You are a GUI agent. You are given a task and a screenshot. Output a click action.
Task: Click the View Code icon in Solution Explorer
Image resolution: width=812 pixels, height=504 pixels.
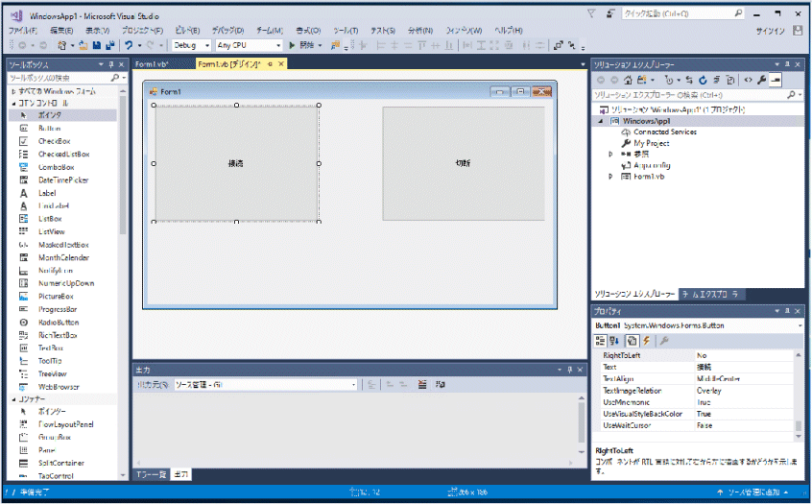[x=748, y=80]
